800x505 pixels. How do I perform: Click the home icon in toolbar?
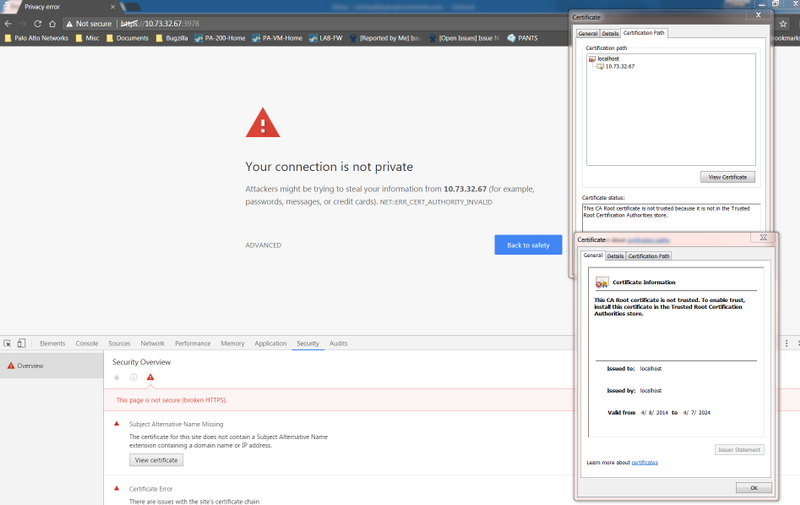(x=52, y=23)
